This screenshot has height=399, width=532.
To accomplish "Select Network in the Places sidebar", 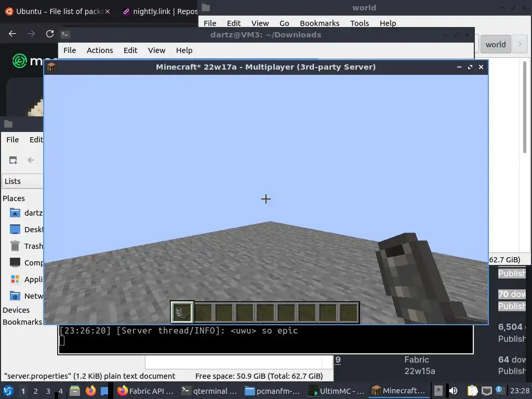I will tap(26, 296).
